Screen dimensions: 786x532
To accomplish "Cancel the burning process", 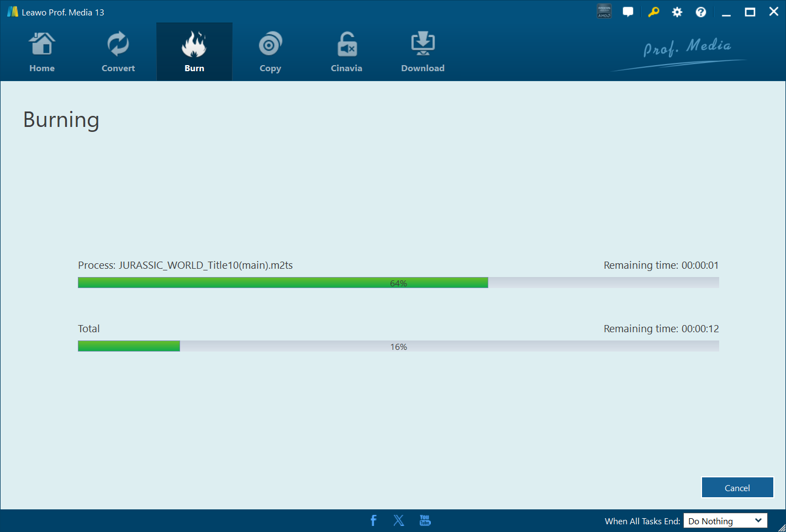I will pos(737,488).
